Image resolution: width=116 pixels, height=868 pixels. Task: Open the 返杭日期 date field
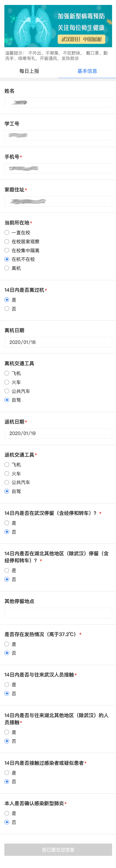[x=58, y=433]
